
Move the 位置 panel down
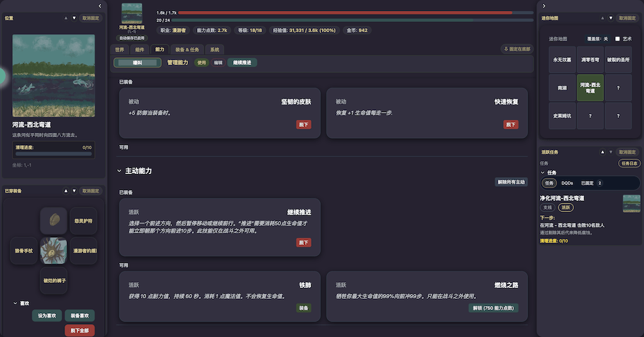(x=74, y=18)
